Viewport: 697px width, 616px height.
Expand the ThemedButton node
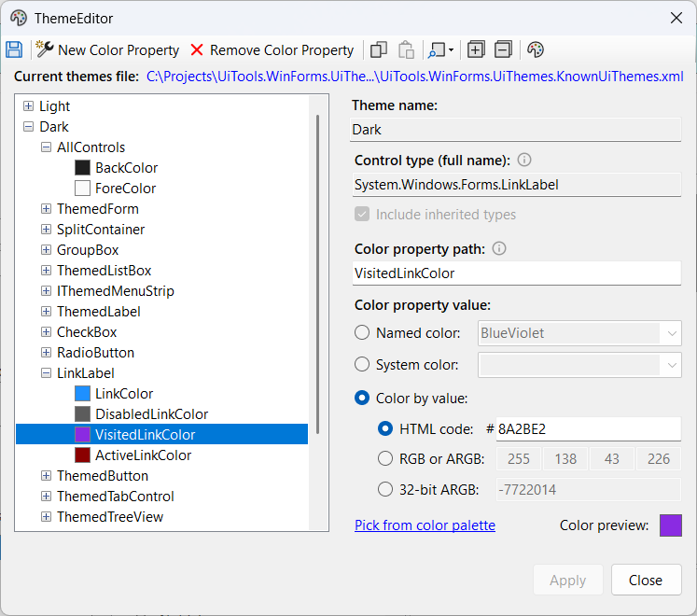pos(46,475)
